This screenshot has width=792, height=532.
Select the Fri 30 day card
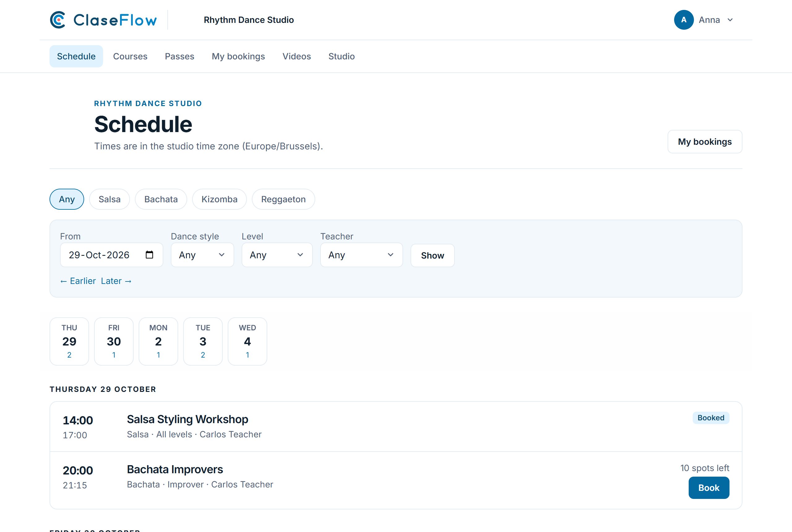click(114, 341)
